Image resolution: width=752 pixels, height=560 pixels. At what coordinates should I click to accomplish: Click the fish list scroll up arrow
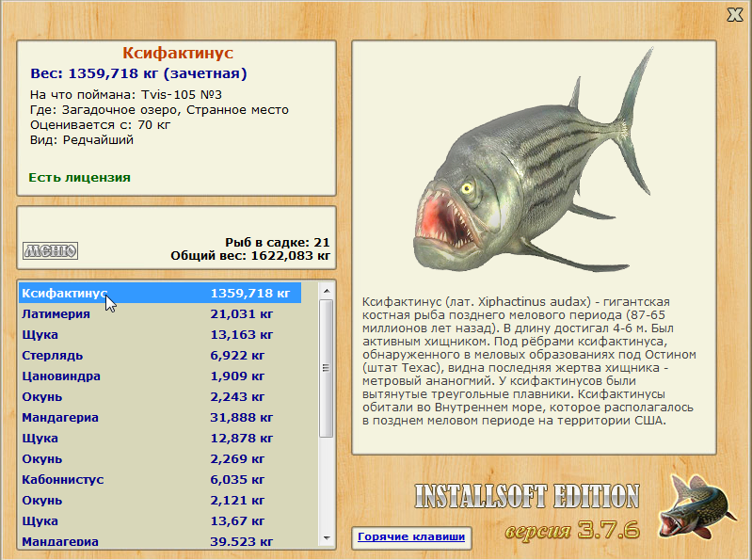(x=327, y=291)
